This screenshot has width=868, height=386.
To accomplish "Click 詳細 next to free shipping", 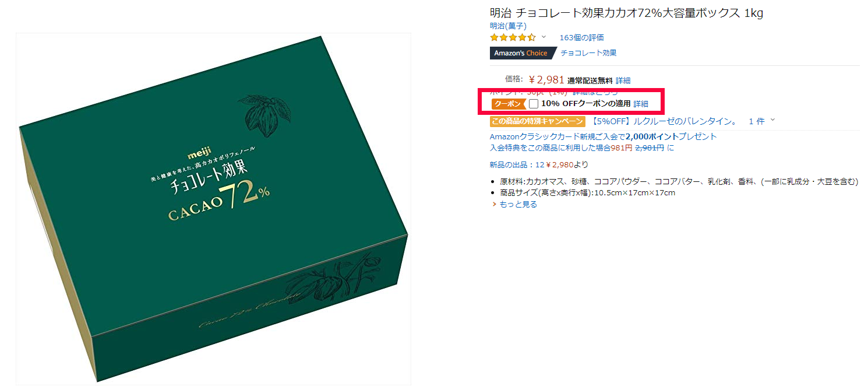I will (623, 80).
